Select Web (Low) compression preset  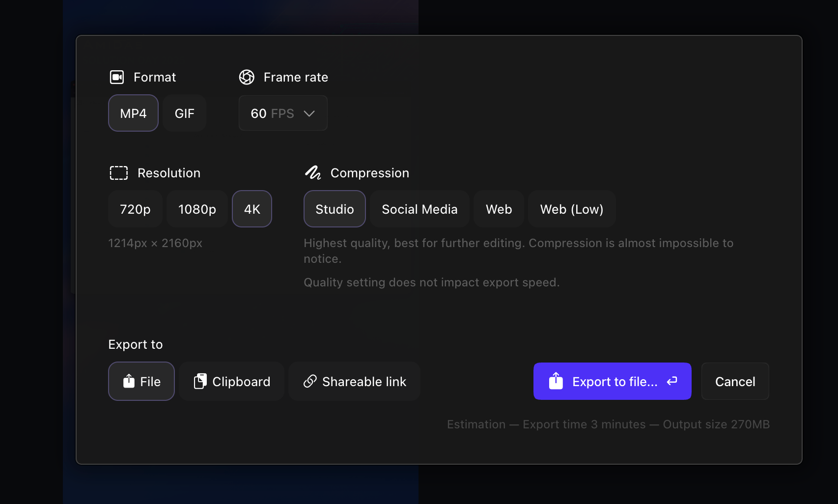(x=572, y=209)
